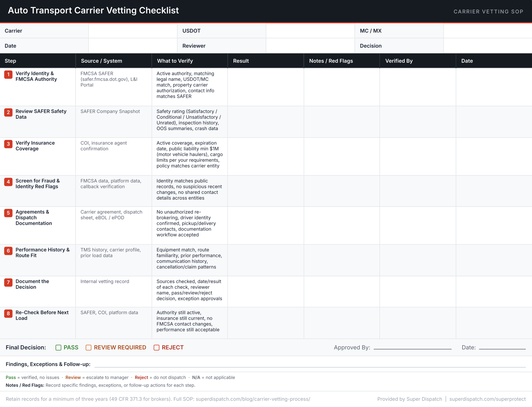Click Result cell for Verify Identity row
This screenshot has height=407, width=532.
point(266,87)
